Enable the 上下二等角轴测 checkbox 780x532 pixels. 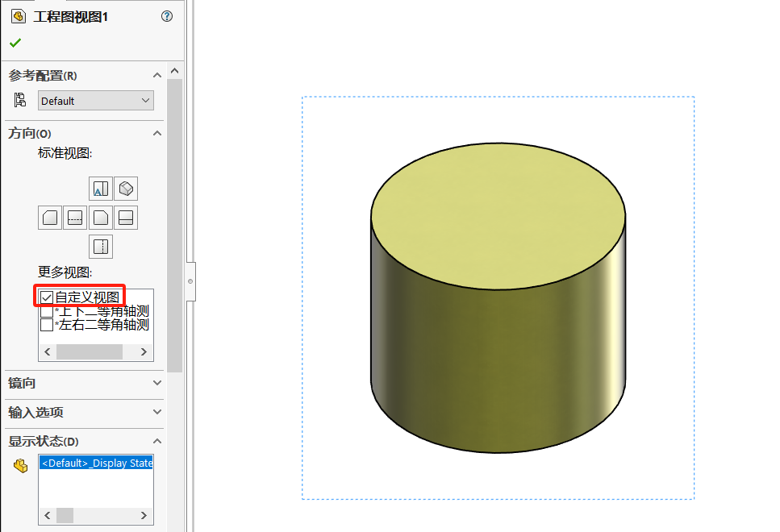[x=48, y=311]
